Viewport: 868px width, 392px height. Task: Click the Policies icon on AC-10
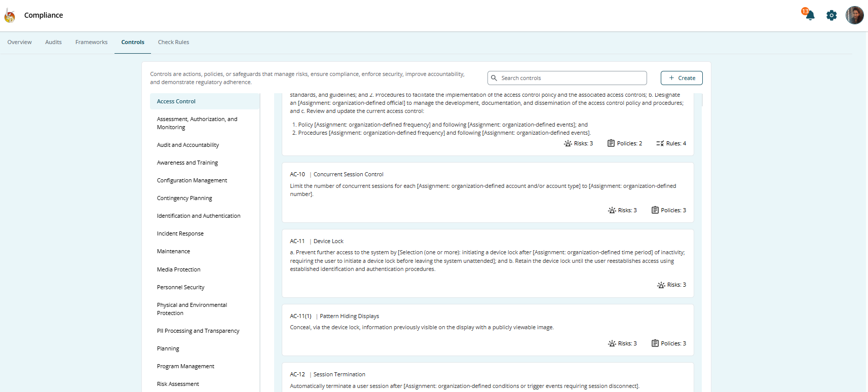(x=655, y=210)
